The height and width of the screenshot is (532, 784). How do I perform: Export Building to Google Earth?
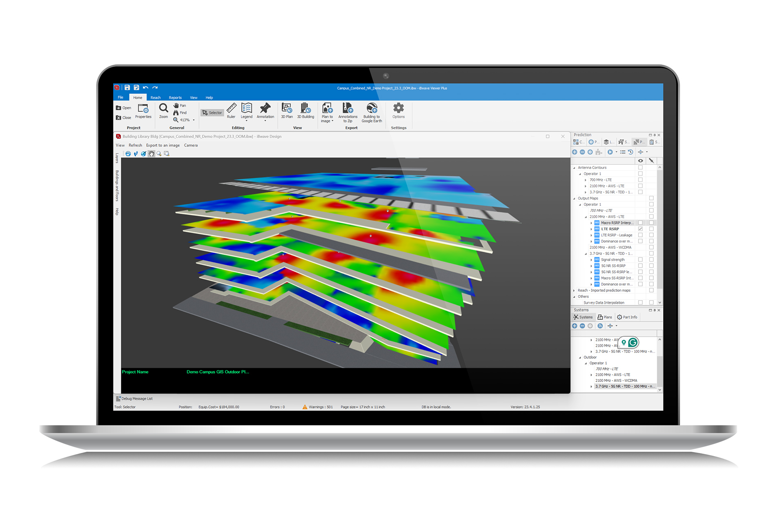click(372, 113)
